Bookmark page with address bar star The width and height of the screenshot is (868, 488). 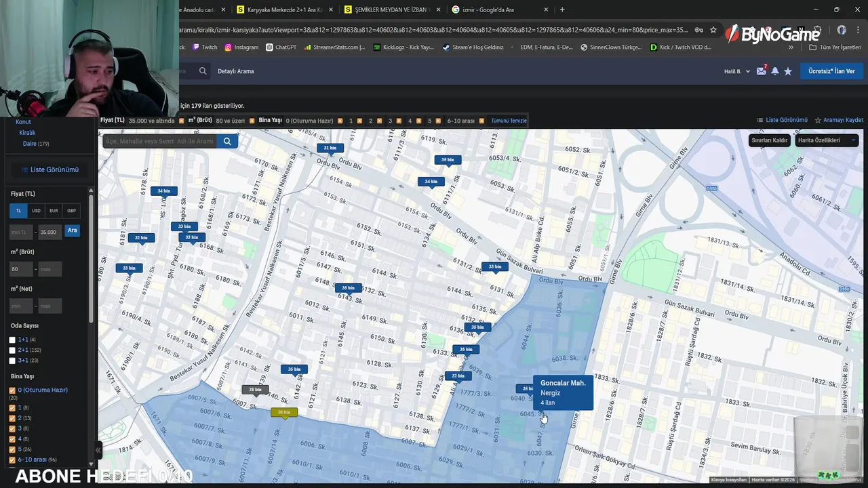[x=713, y=30]
